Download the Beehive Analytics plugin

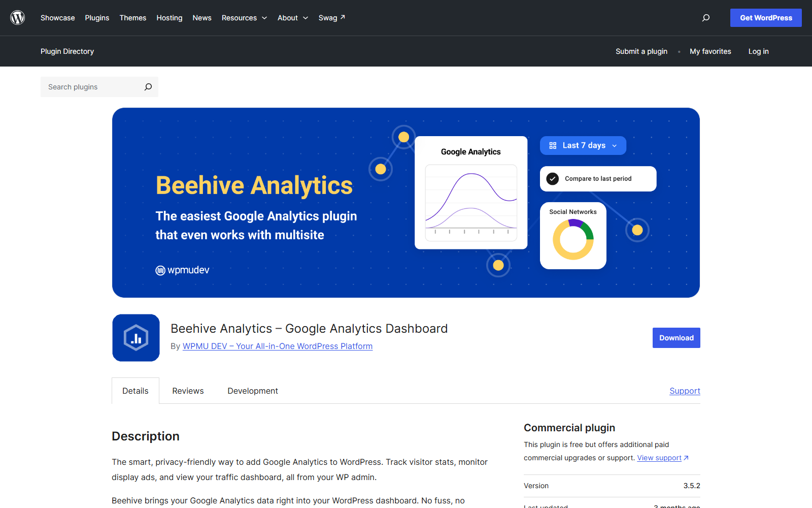pyautogui.click(x=676, y=338)
